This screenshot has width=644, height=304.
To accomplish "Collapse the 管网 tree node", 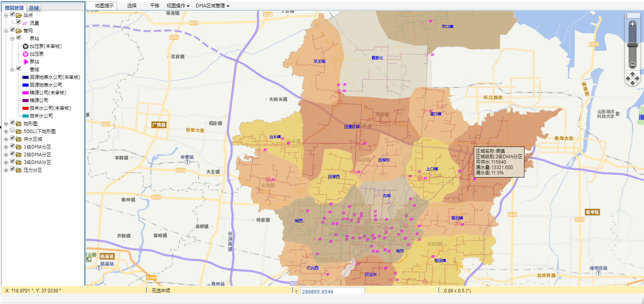I will (x=6, y=31).
